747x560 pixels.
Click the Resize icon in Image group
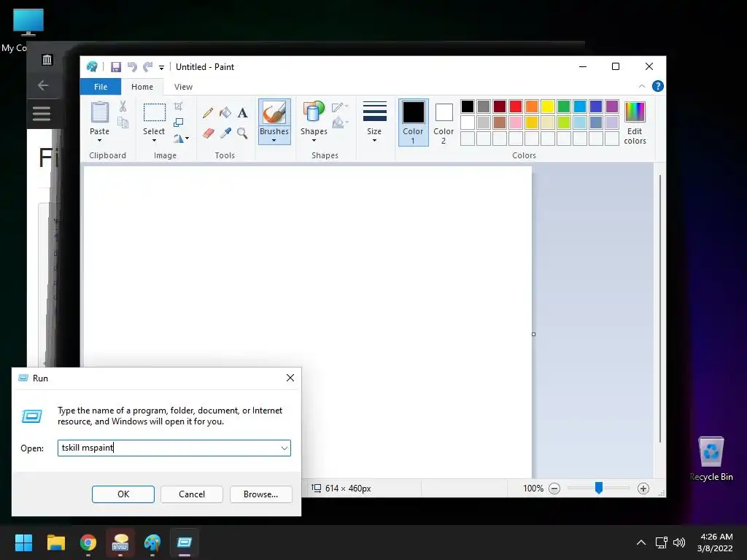[178, 122]
